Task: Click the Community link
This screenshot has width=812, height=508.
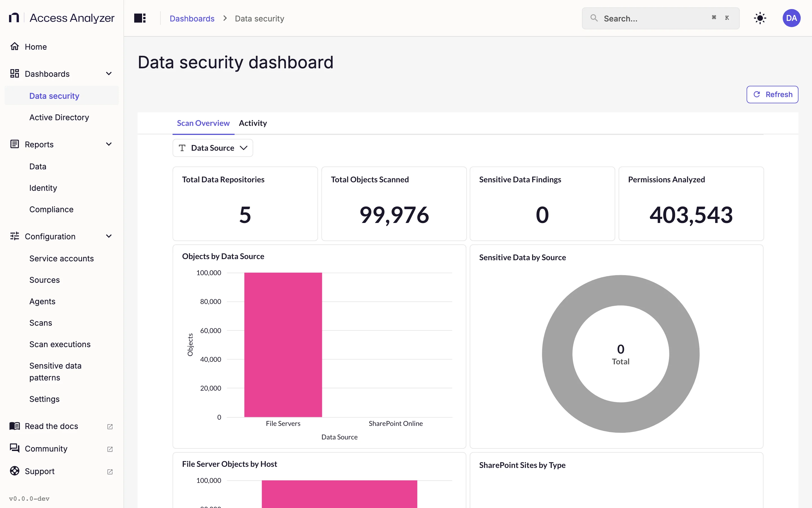Action: (x=46, y=448)
